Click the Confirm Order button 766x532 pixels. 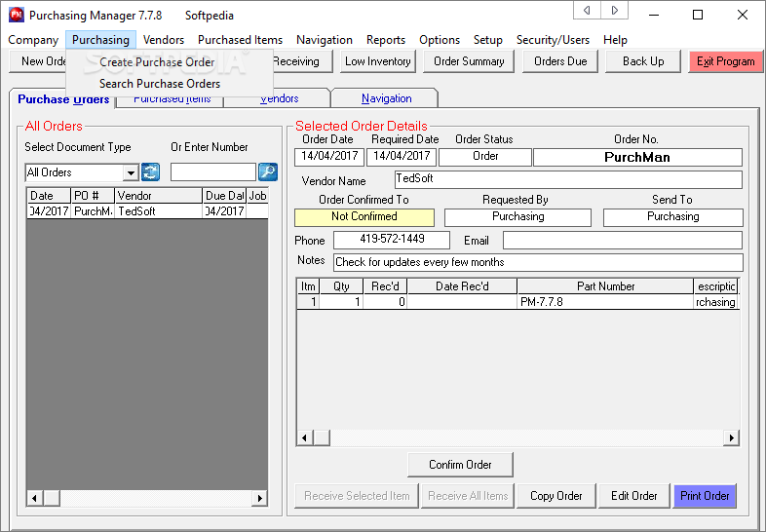pyautogui.click(x=460, y=465)
